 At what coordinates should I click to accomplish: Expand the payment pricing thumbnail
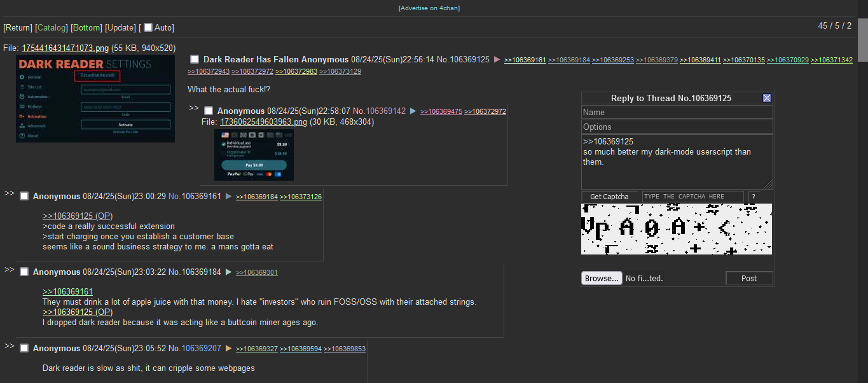point(254,155)
